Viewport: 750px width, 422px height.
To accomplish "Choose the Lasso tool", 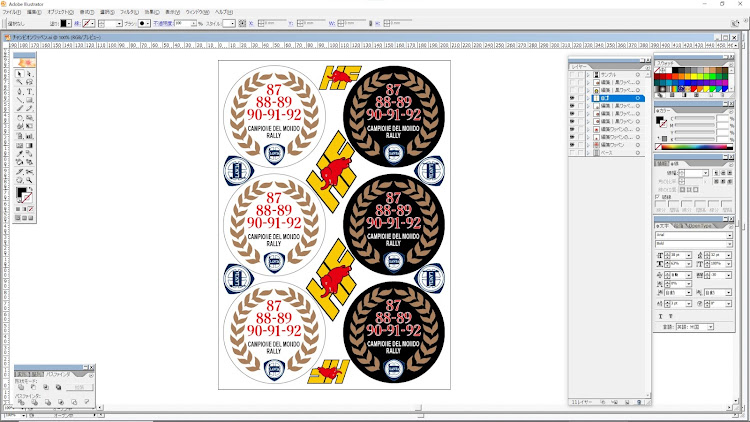I will click(29, 82).
